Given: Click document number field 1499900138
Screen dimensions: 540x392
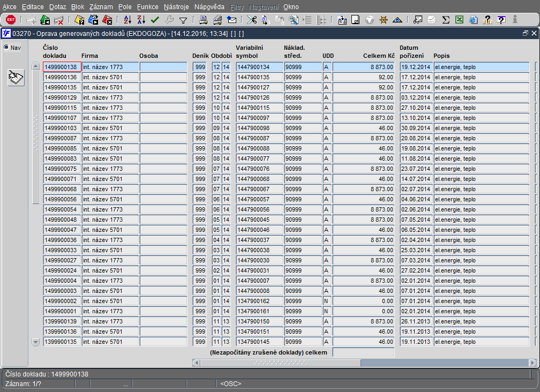Looking at the screenshot, I should [62, 67].
